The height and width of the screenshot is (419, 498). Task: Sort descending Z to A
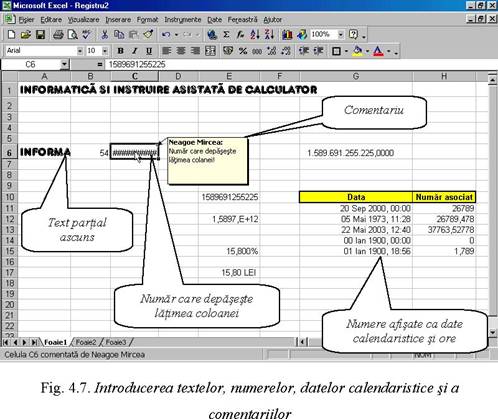click(269, 35)
